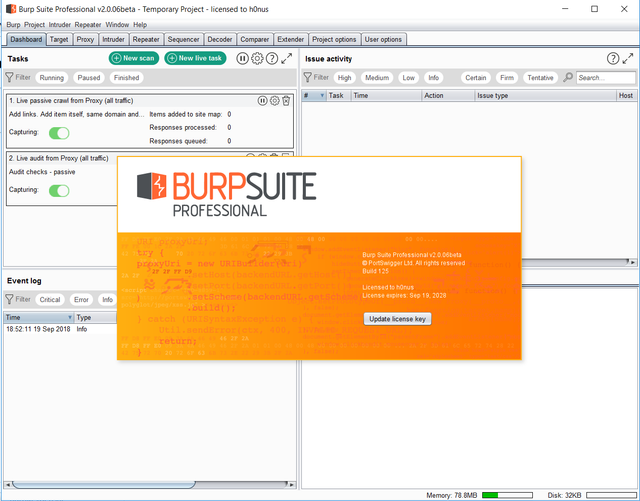Toggle Capturing switch for live audit
Image resolution: width=640 pixels, height=501 pixels.
59,190
